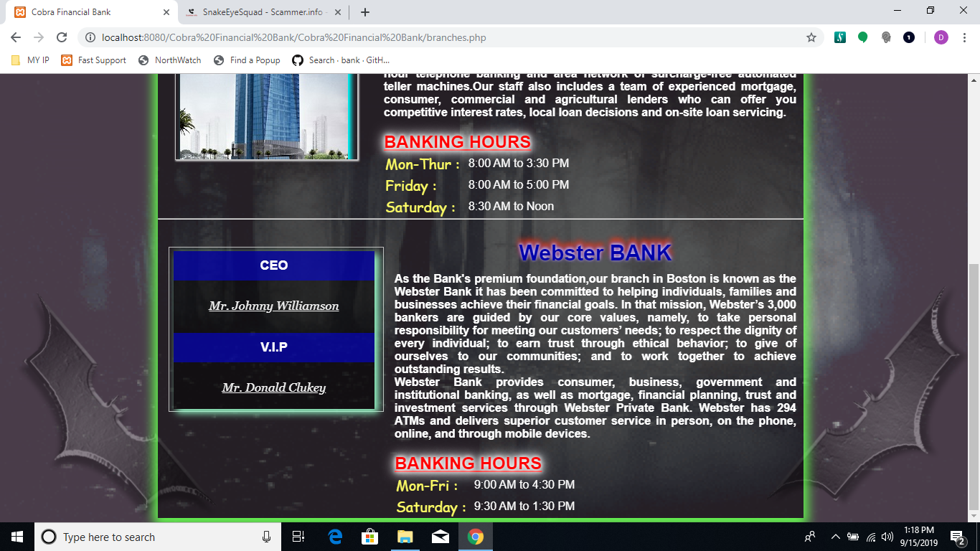980x551 pixels.
Task: Open the Find a Popup bookmark
Action: coord(247,60)
